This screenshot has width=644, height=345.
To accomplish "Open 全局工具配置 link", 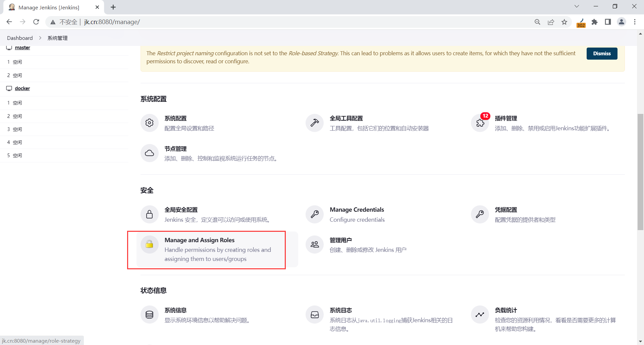I will tap(346, 118).
